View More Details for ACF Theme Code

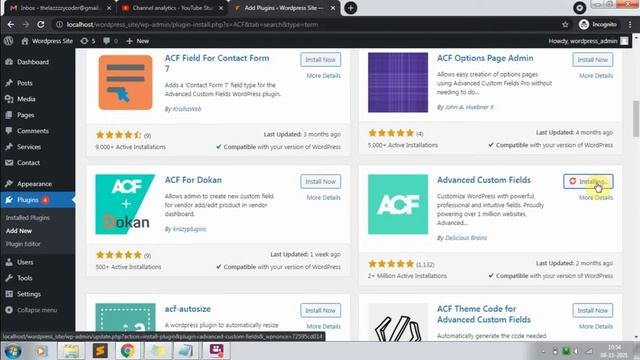pyautogui.click(x=596, y=326)
